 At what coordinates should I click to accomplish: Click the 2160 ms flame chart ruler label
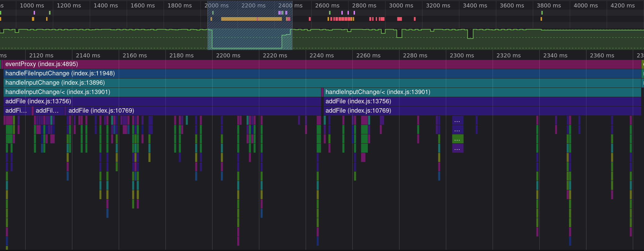tap(135, 56)
